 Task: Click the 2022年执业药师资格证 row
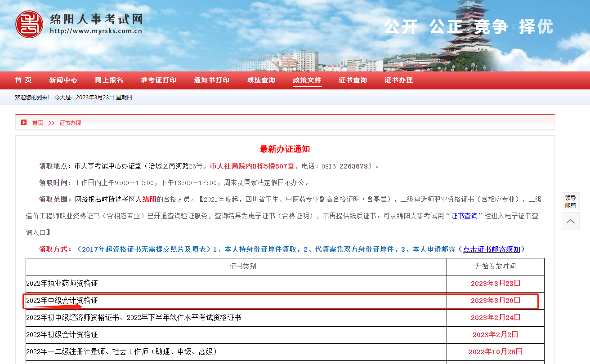pyautogui.click(x=62, y=283)
